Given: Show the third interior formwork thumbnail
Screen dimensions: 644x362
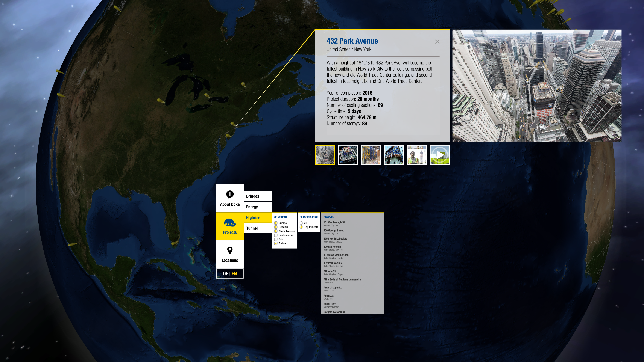Looking at the screenshot, I should click(371, 155).
